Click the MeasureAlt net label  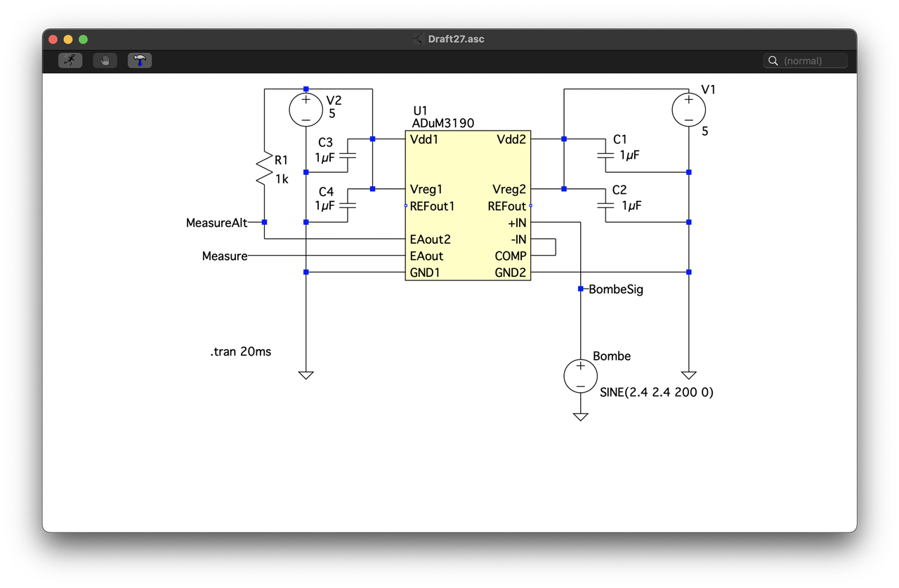(x=216, y=223)
